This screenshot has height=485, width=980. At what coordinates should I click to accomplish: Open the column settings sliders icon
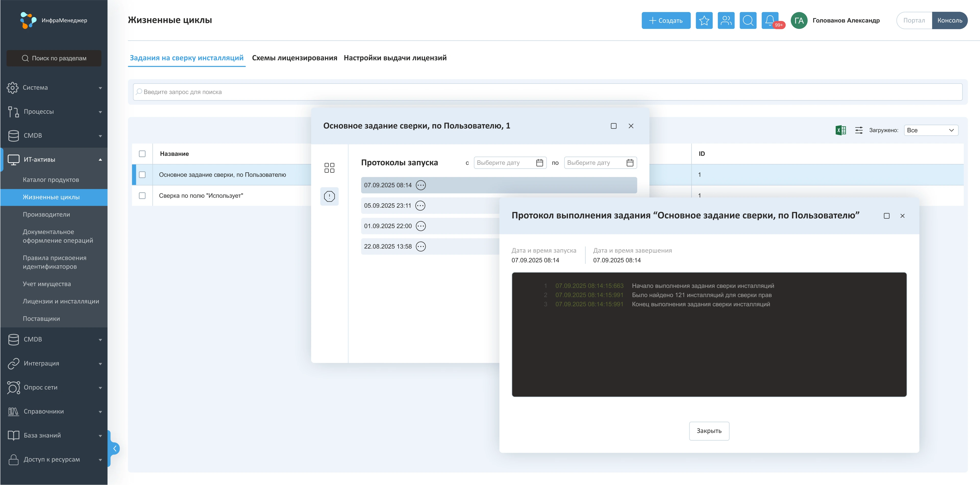coord(859,130)
